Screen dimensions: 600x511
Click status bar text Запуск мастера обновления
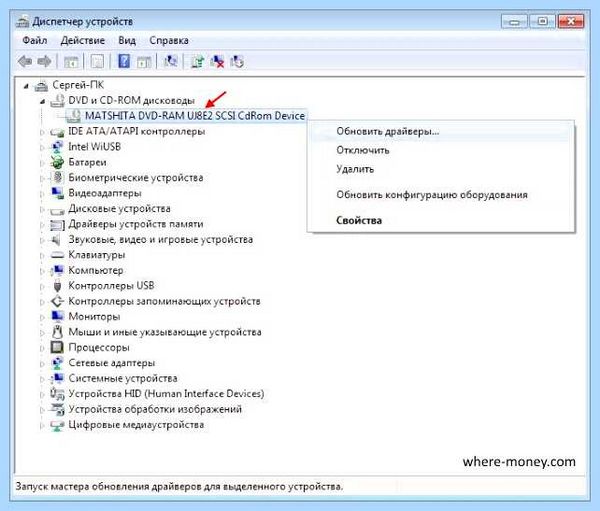pyautogui.click(x=179, y=487)
